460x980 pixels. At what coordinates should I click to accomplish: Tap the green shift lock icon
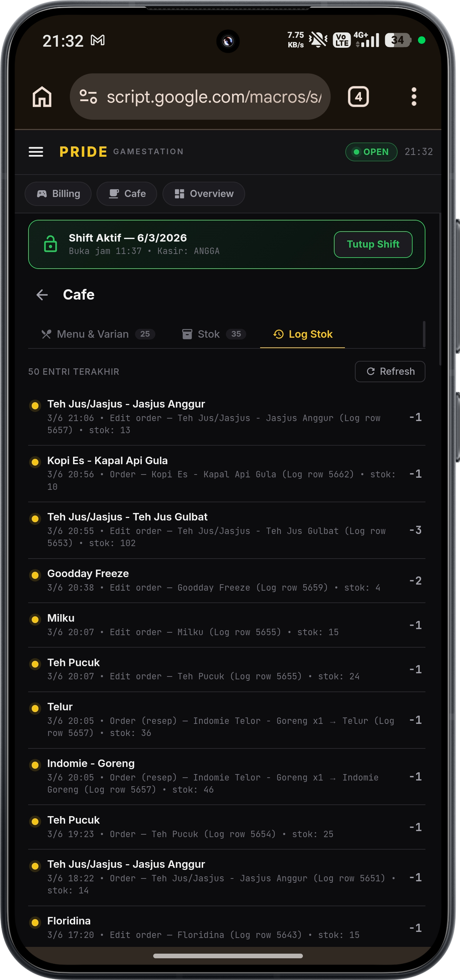pos(50,244)
